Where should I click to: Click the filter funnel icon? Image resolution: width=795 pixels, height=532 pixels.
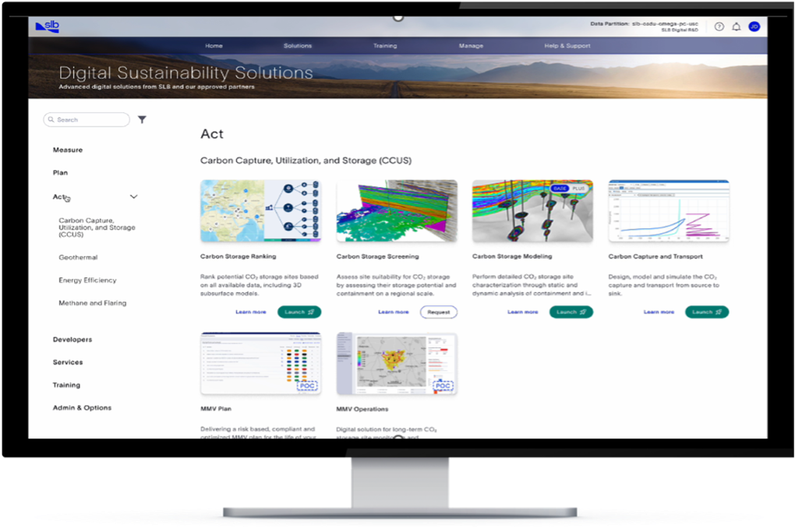(x=142, y=120)
